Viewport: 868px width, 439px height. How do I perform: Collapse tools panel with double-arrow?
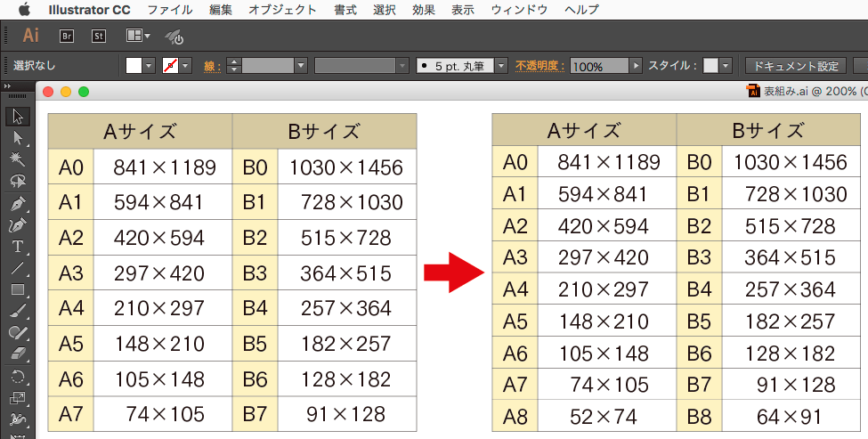tap(8, 86)
